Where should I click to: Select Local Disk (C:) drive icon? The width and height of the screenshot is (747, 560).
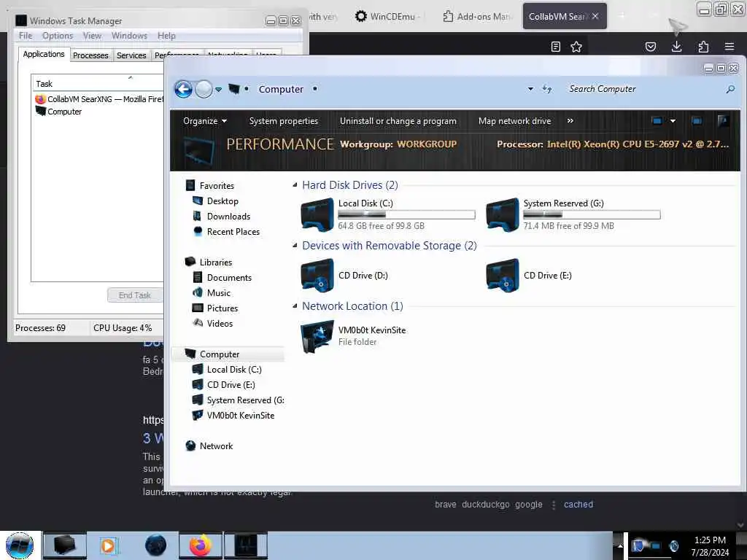[x=317, y=215]
